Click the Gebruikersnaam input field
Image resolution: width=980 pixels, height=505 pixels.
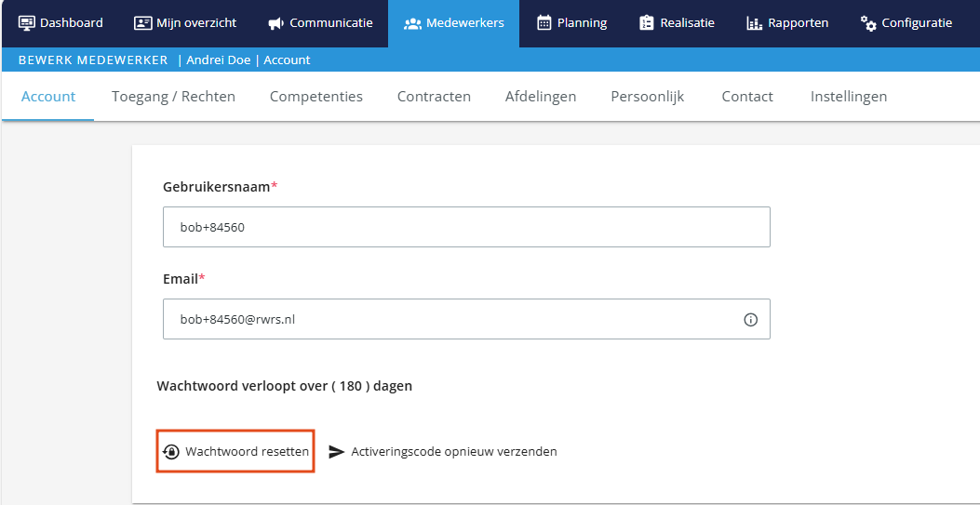466,227
